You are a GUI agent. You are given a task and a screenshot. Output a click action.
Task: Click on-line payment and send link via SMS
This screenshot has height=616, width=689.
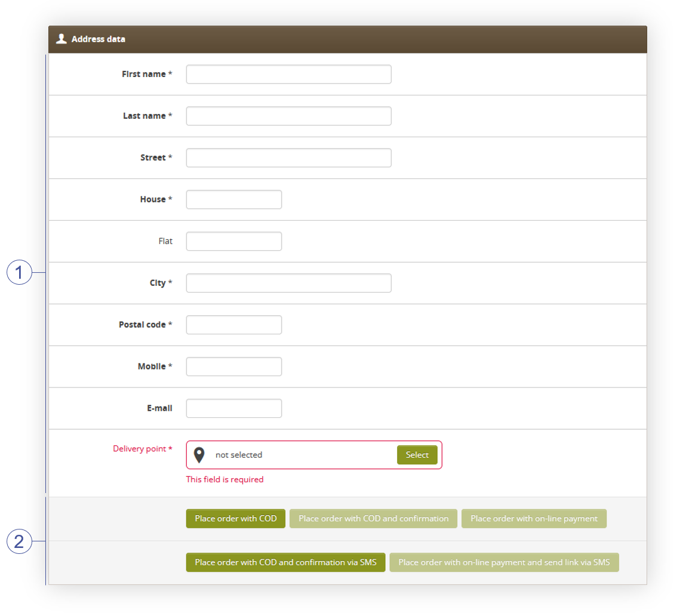pyautogui.click(x=504, y=562)
